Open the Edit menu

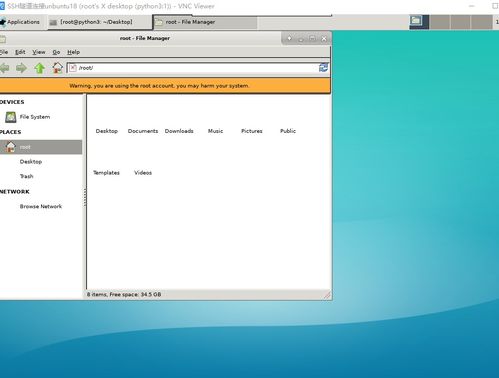pos(20,52)
